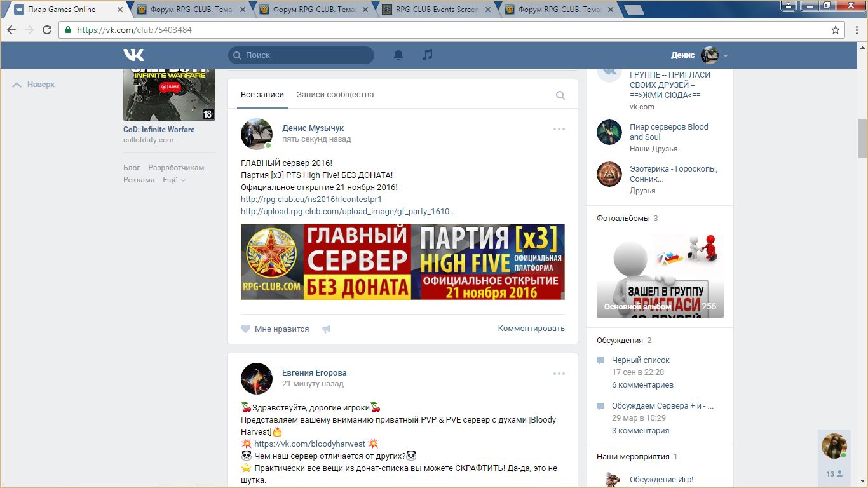This screenshot has height=488, width=868.
Task: Open the Реклама footer link
Action: click(x=139, y=180)
